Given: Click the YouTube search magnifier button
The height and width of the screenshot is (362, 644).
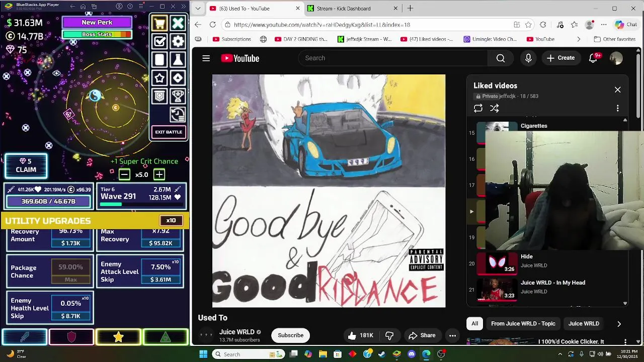Looking at the screenshot, I should (x=501, y=58).
